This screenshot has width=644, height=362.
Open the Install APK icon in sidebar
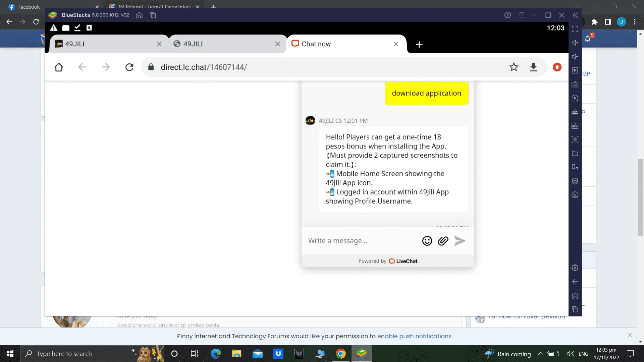pyautogui.click(x=575, y=126)
